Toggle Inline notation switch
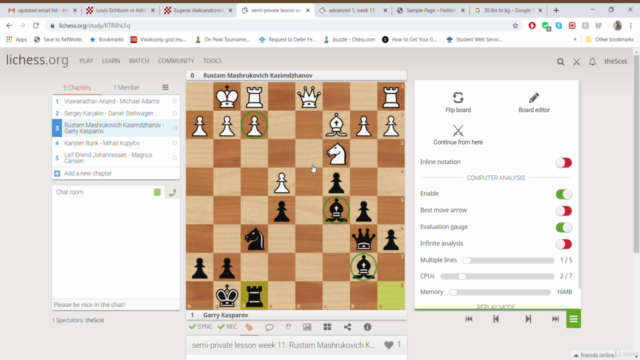 [564, 162]
